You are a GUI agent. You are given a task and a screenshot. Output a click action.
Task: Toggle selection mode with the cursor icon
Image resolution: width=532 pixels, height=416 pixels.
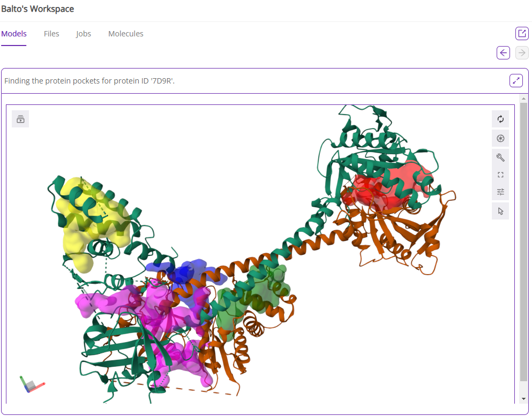point(500,211)
